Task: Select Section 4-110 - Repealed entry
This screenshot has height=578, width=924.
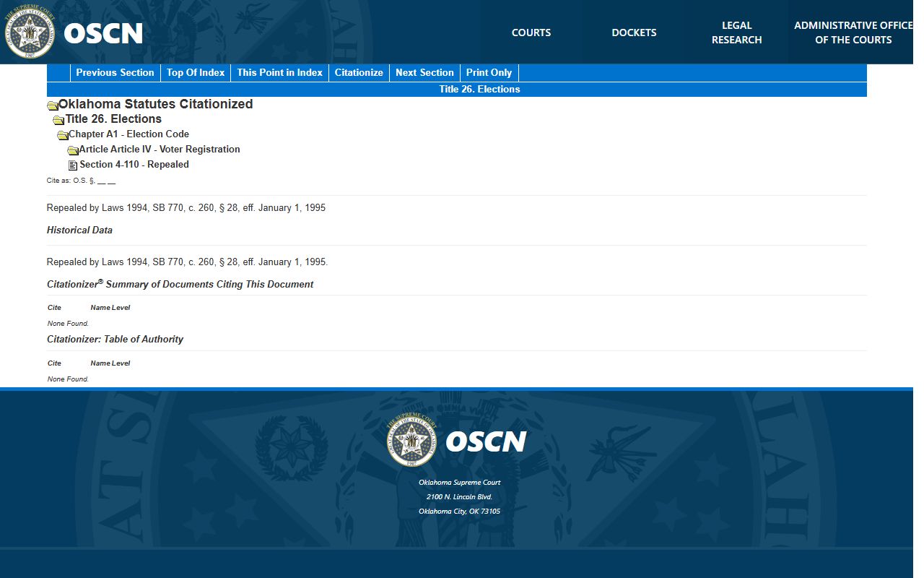Action: pyautogui.click(x=134, y=165)
